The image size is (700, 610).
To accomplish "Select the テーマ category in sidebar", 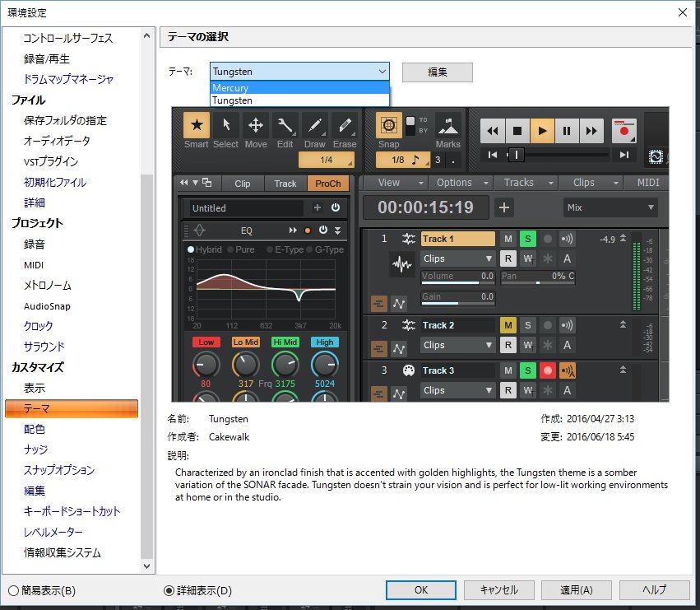I will 72,408.
